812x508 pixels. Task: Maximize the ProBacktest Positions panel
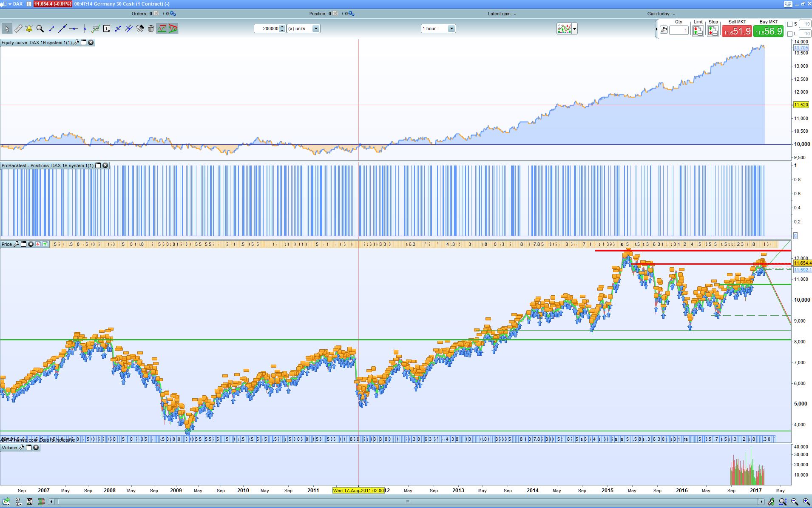pos(98,166)
